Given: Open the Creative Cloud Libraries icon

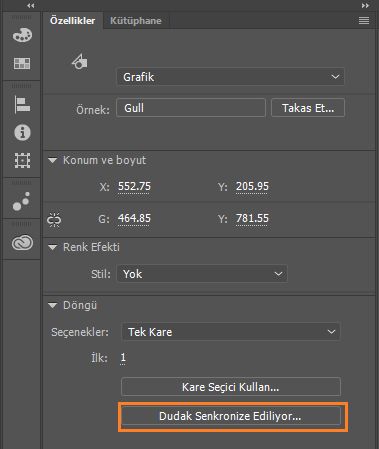Looking at the screenshot, I should pos(22,243).
